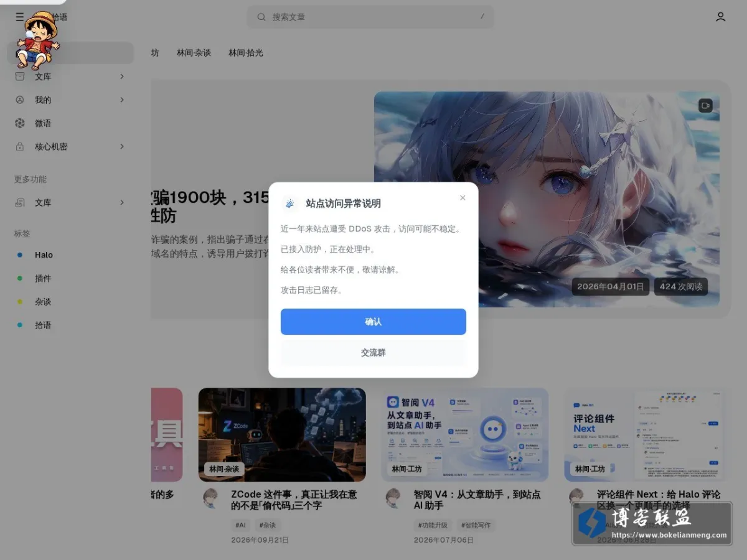The width and height of the screenshot is (747, 560).
Task: Click the 文库 icon under 更多功能
Action: pos(20,203)
